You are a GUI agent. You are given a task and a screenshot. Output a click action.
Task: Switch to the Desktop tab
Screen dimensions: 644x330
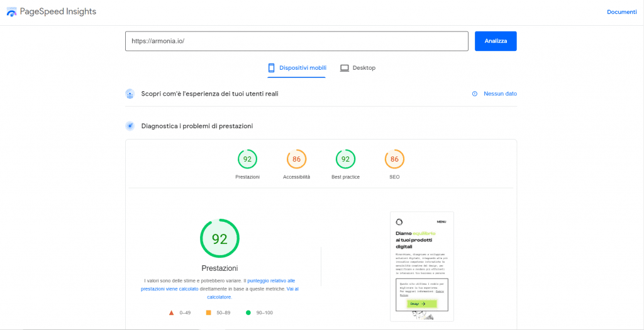tap(358, 68)
